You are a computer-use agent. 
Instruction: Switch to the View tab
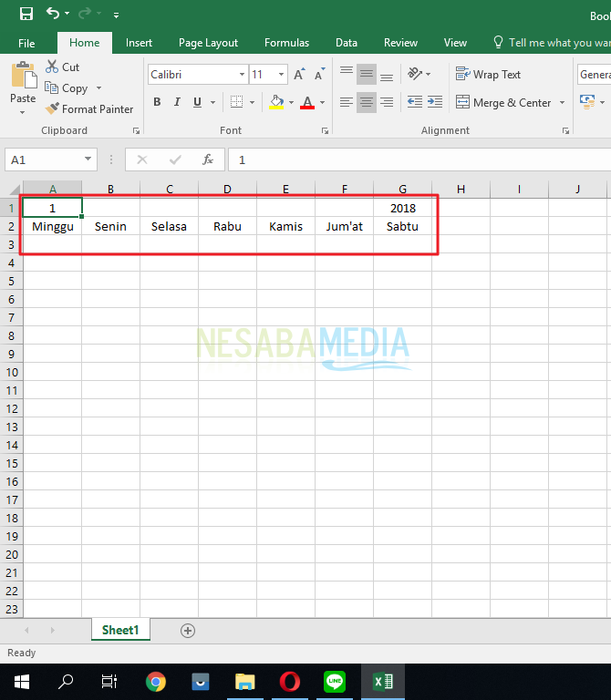point(455,43)
